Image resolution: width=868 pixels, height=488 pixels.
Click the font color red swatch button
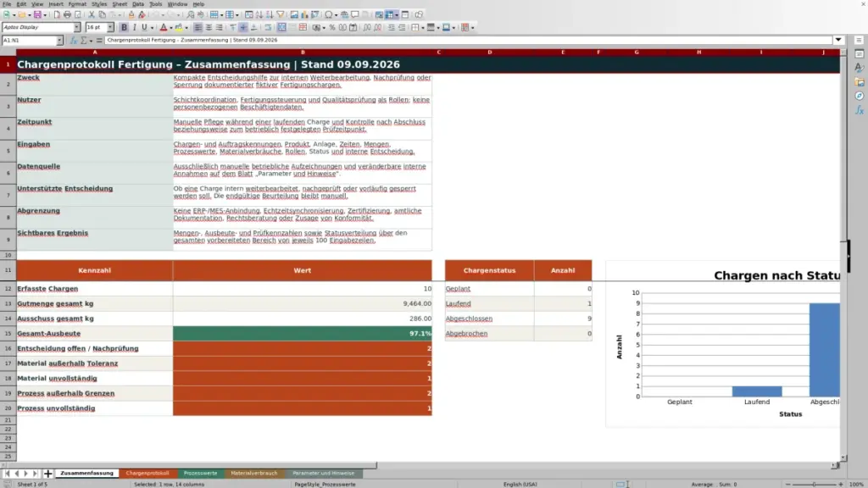[x=164, y=28]
